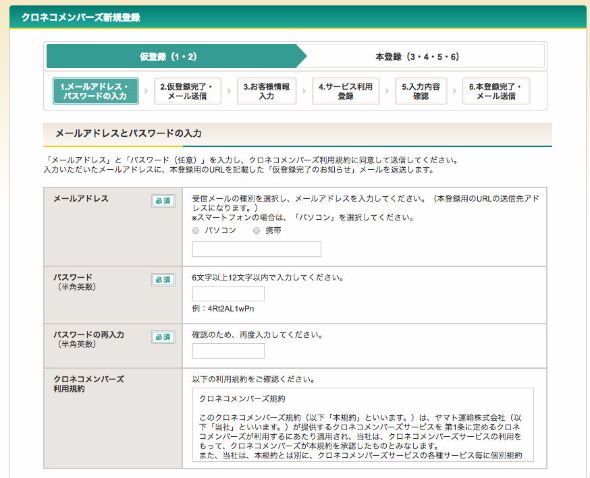Click the パスワード input field
The height and width of the screenshot is (478, 590).
(228, 294)
